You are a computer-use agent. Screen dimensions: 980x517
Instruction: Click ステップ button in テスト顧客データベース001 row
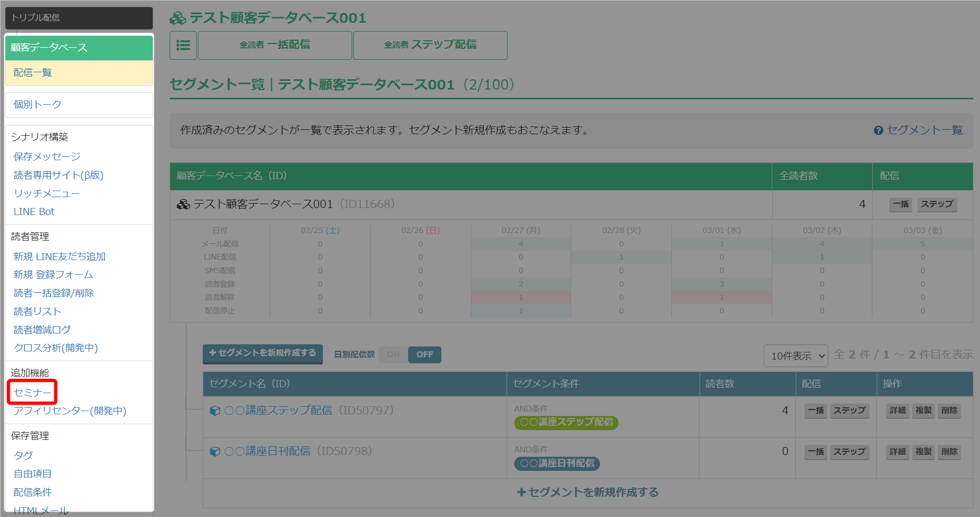[937, 204]
